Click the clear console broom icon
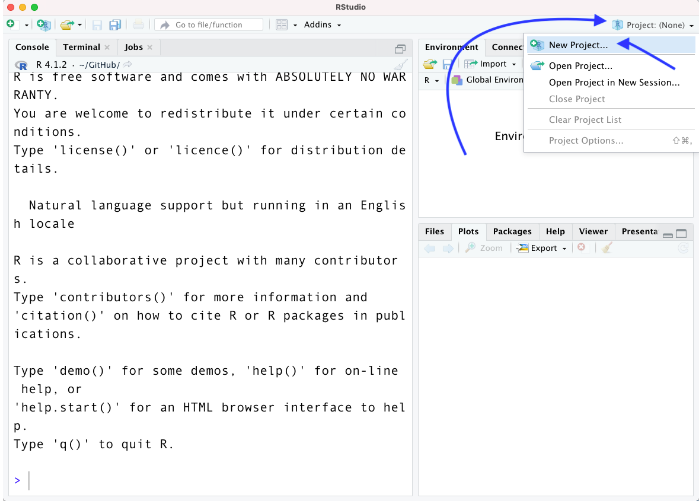700x502 pixels. point(400,64)
